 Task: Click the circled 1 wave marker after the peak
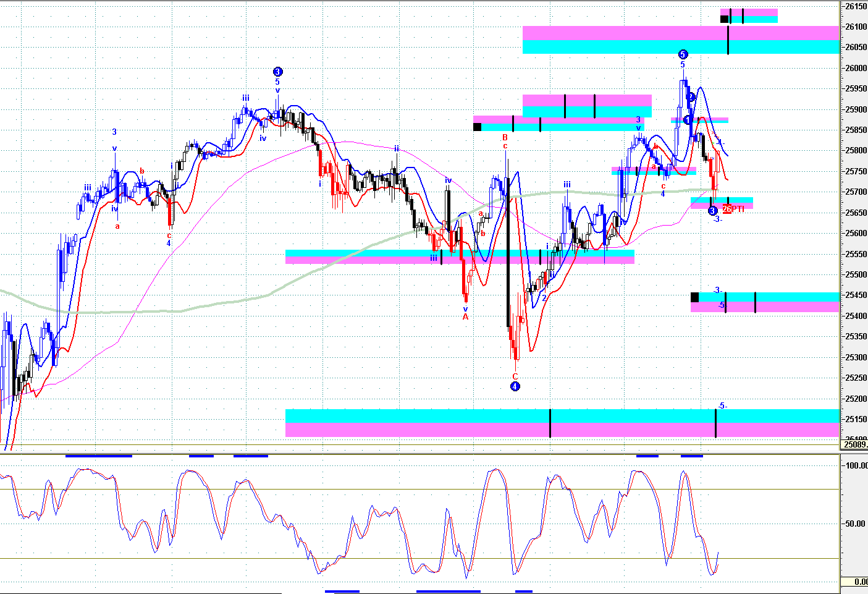pyautogui.click(x=688, y=119)
